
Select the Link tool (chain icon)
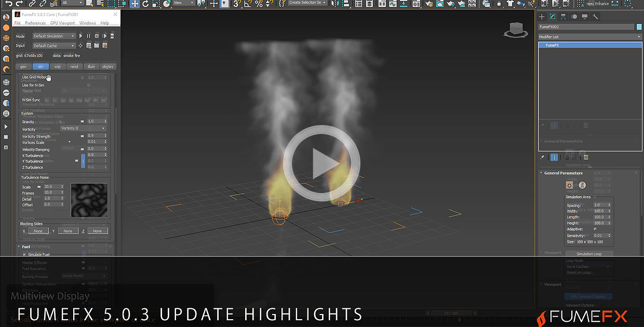pyautogui.click(x=32, y=4)
